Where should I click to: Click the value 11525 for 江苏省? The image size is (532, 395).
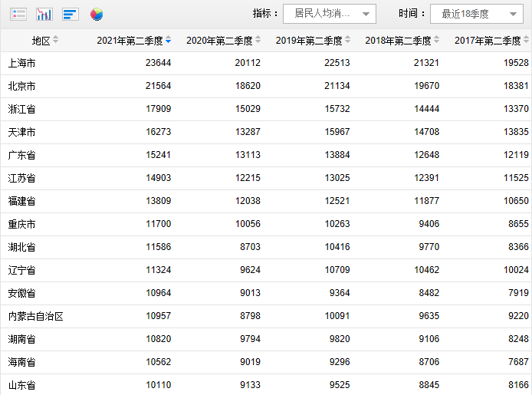[x=516, y=178]
